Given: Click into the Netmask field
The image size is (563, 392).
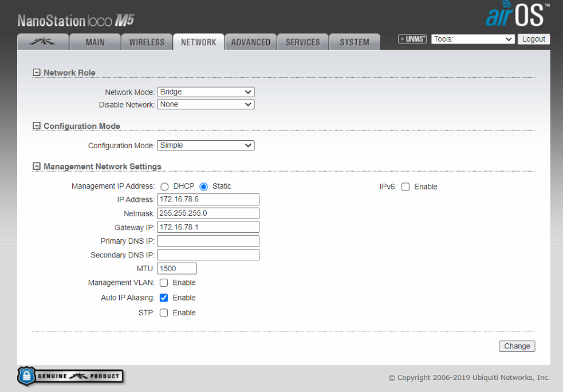Looking at the screenshot, I should point(208,213).
